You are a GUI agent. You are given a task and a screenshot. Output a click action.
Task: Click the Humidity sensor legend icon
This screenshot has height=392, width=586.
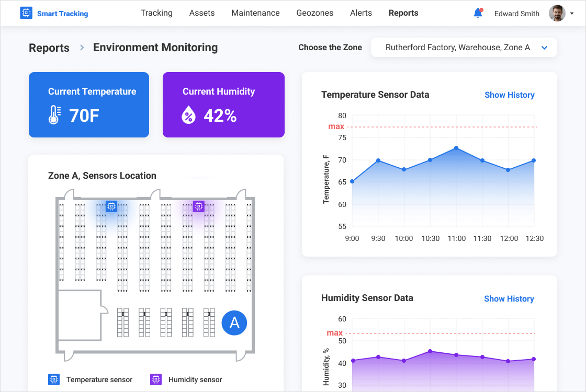tap(155, 379)
